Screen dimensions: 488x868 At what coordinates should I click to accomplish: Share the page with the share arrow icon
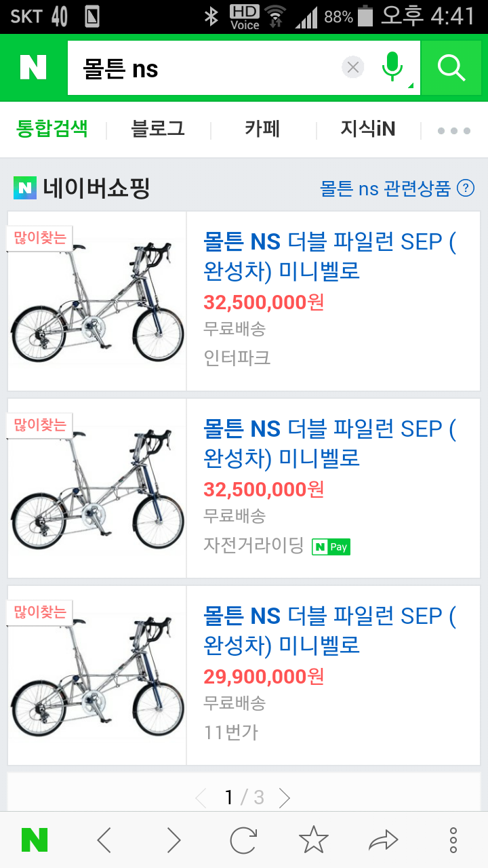[x=383, y=841]
